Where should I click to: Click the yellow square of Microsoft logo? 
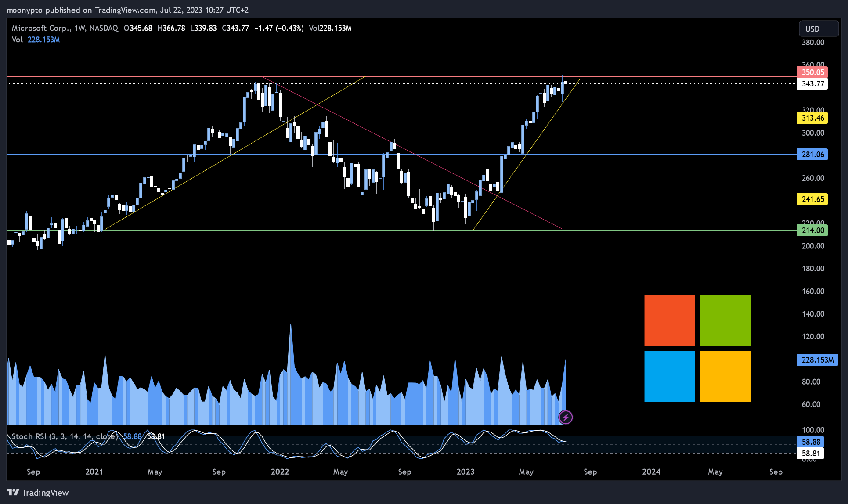pos(725,376)
